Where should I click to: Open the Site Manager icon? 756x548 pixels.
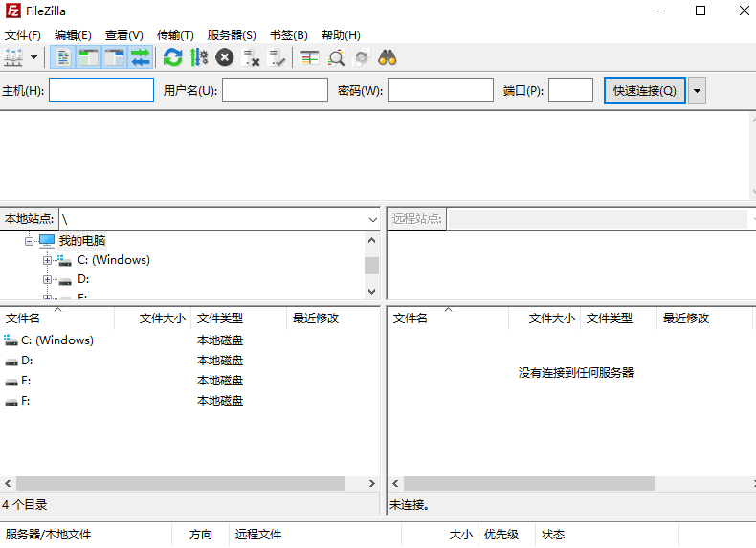click(x=13, y=57)
